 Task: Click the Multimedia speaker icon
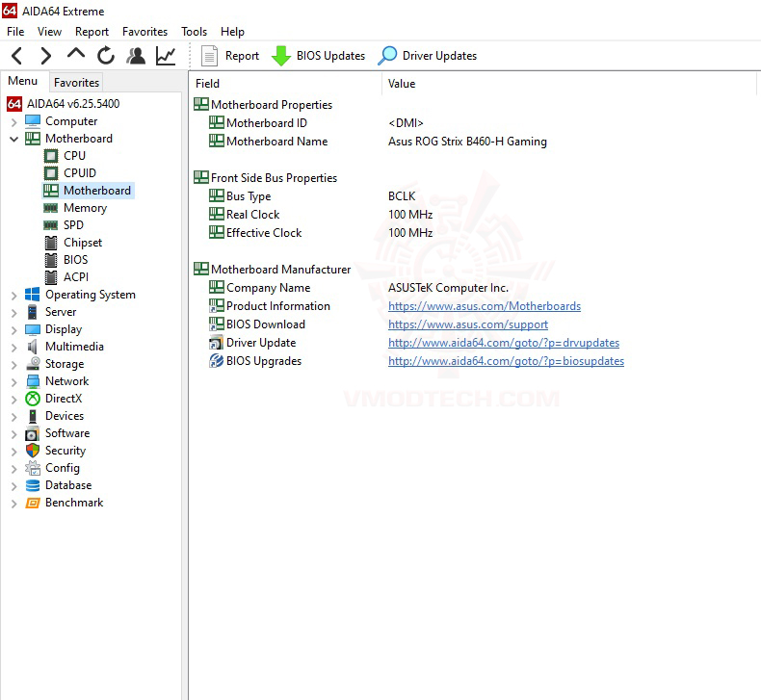click(33, 347)
